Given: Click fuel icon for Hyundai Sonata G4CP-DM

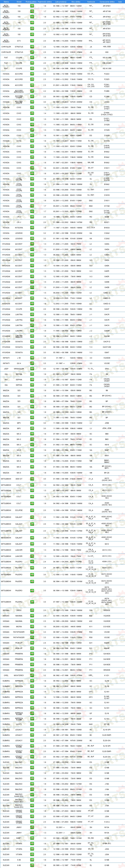Looking at the screenshot, I should (32, 347).
